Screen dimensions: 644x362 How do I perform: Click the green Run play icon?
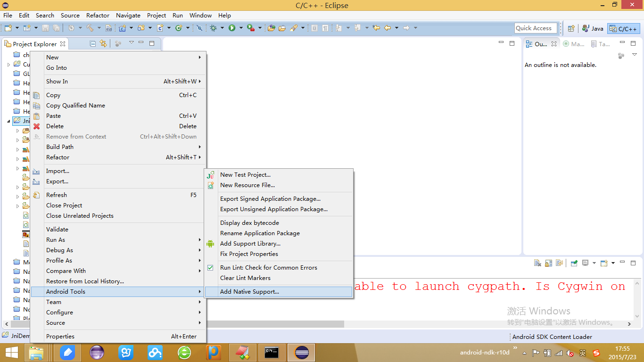(x=231, y=28)
